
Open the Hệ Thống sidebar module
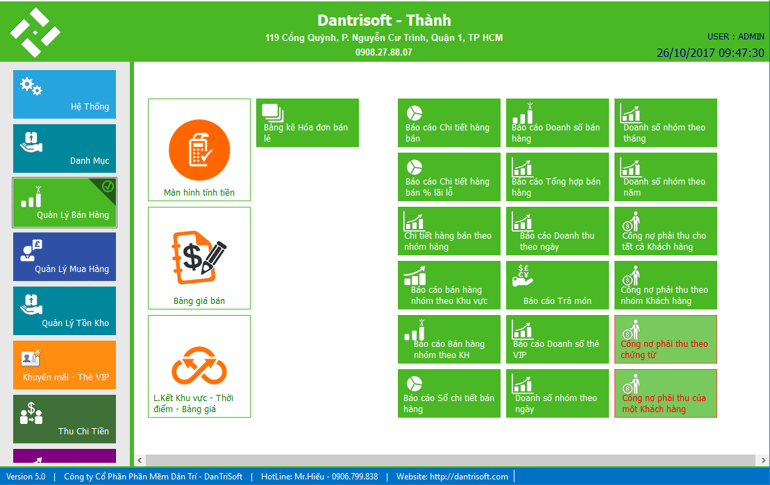point(64,94)
